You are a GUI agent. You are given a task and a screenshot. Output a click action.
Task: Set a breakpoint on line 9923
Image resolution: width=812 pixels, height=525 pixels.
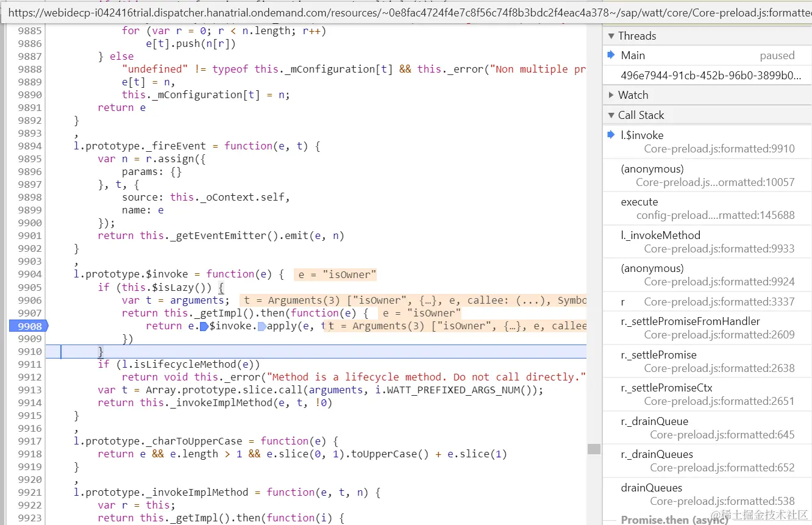coord(30,518)
